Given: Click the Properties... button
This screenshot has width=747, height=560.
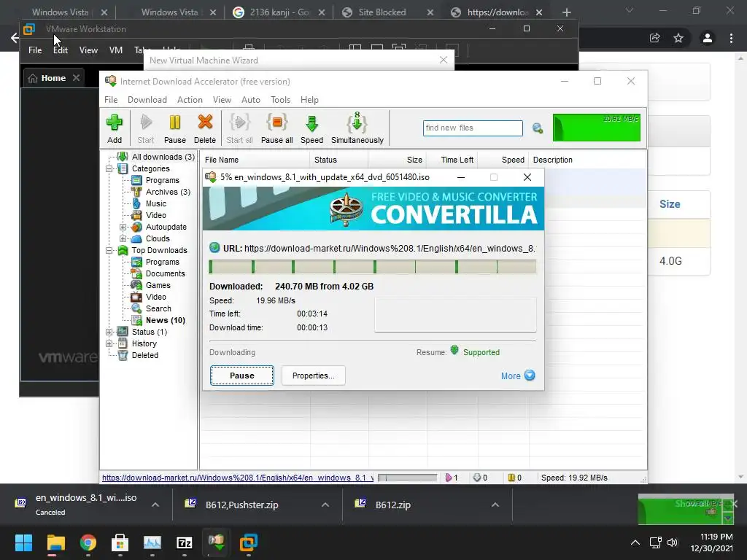Looking at the screenshot, I should (314, 376).
